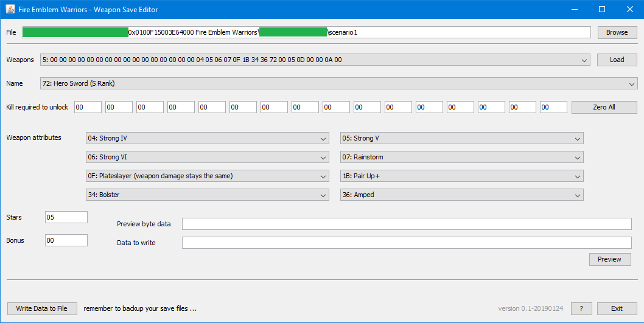Click the second Kill required to unlock field
Screen dimensions: 644x323
click(119, 107)
